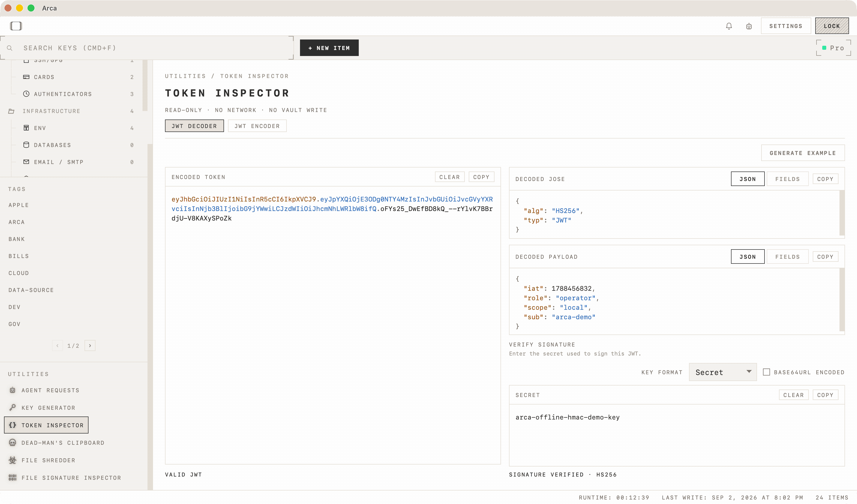Viewport: 857px width, 504px height.
Task: Show Decoded Payload as JSON
Action: pos(747,257)
